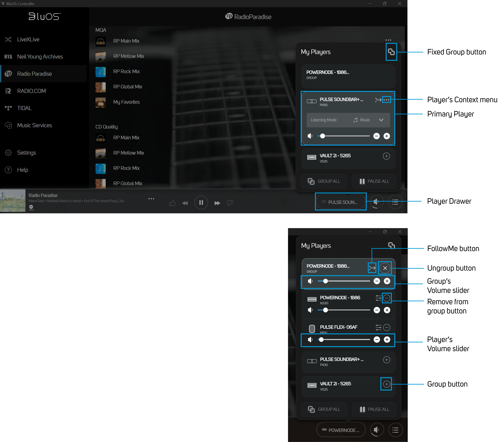Expand the Listening Mode Music dropdown
This screenshot has height=442, width=504.
(381, 120)
